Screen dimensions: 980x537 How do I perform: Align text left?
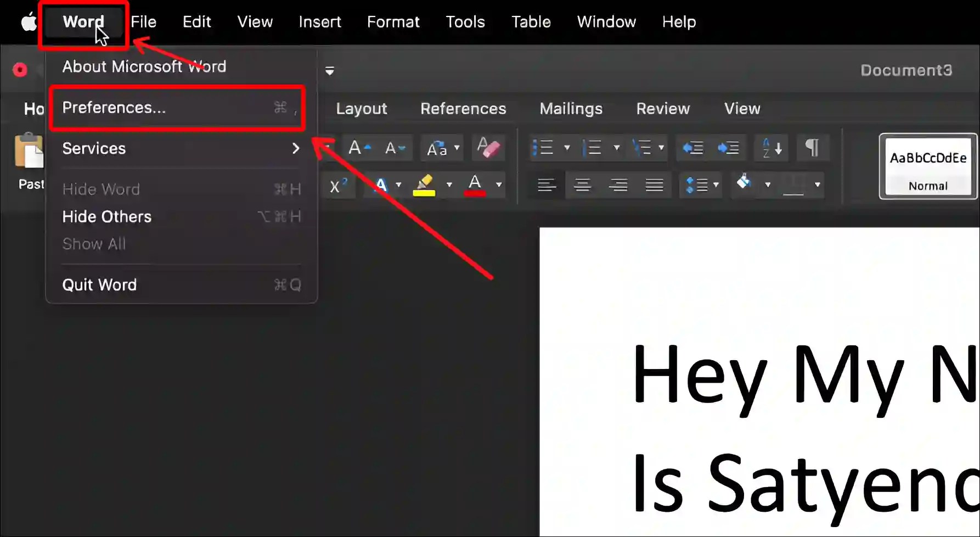546,185
